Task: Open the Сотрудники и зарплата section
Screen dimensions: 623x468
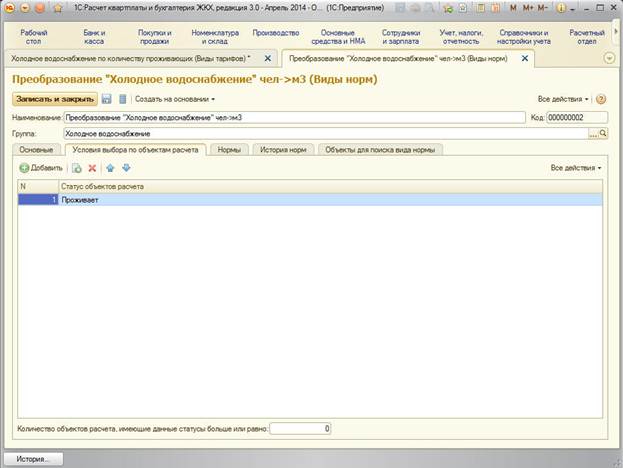Action: click(400, 37)
